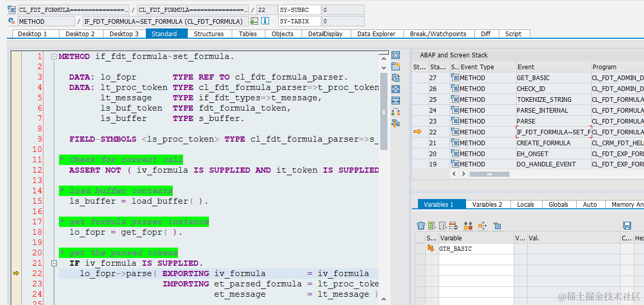Switch to the Variables 2 tab

487,204
